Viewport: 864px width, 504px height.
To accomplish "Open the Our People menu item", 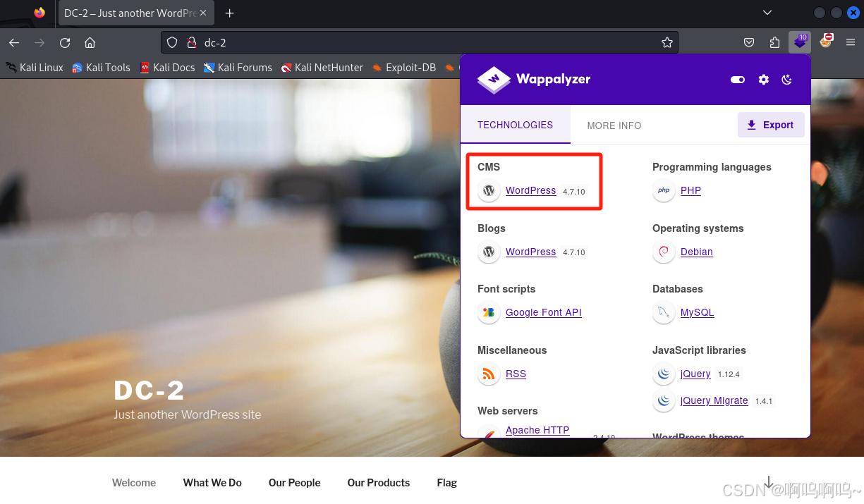I will pyautogui.click(x=294, y=483).
